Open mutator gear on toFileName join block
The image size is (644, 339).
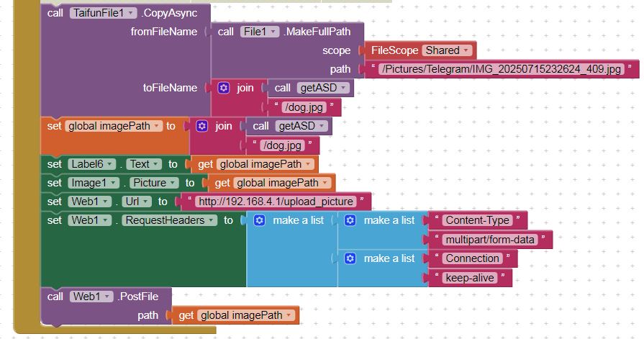[224, 88]
